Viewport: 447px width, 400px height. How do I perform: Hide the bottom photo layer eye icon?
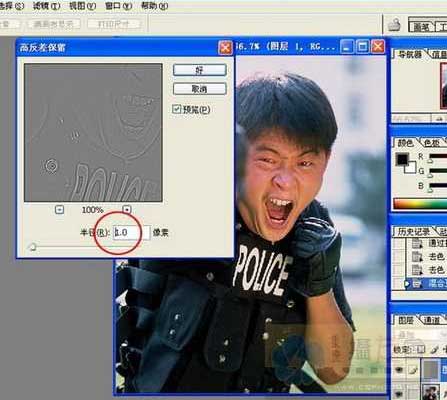point(399,393)
